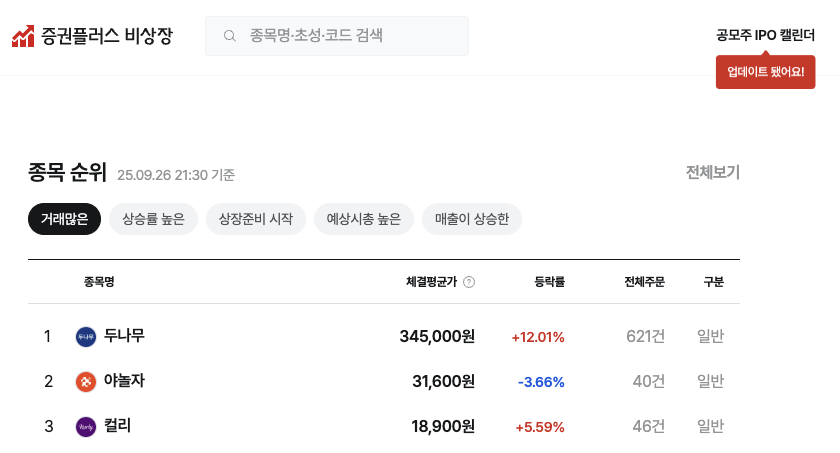Select the 예상시총 높은 filter tab
The height and width of the screenshot is (453, 840).
click(x=364, y=219)
